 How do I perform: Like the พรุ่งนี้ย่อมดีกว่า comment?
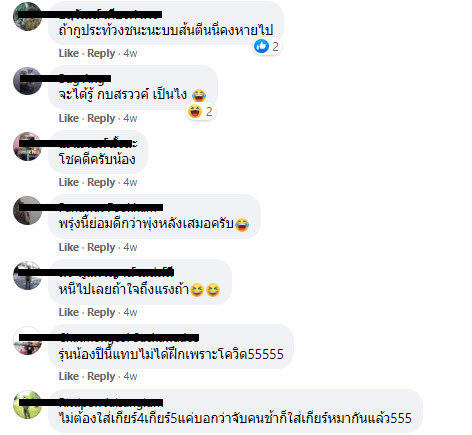tap(69, 247)
